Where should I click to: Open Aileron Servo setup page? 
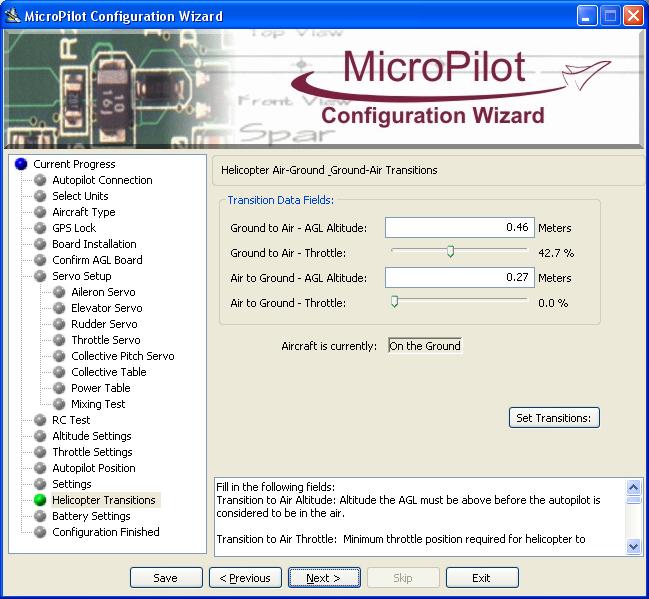[x=103, y=292]
